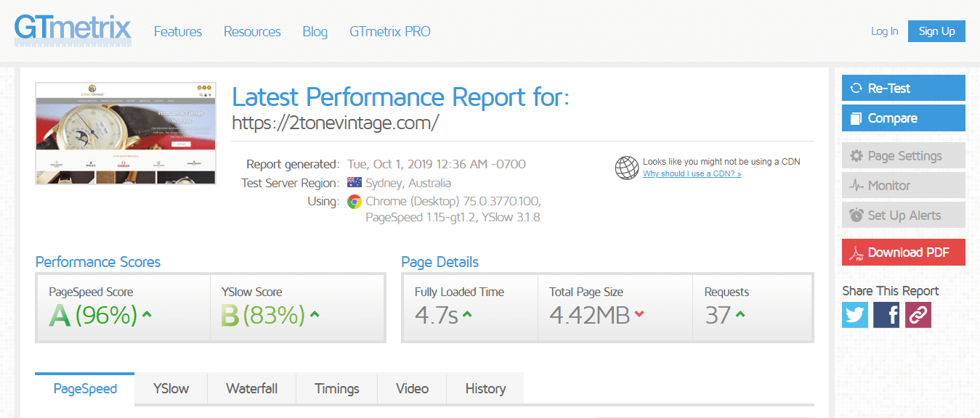
Task: Click the Monitor button
Action: click(904, 186)
